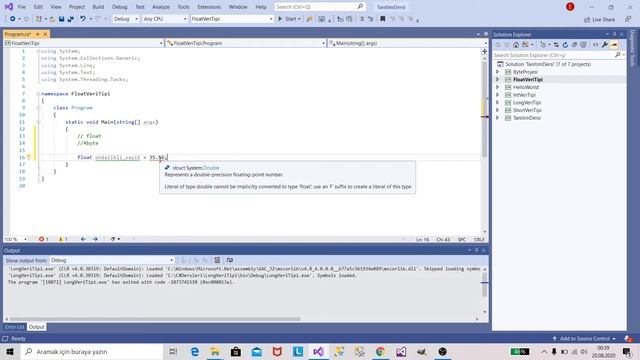Open Properties wrench icon in Solution Explorer
Image resolution: width=640 pixels, height=360 pixels.
point(604,45)
